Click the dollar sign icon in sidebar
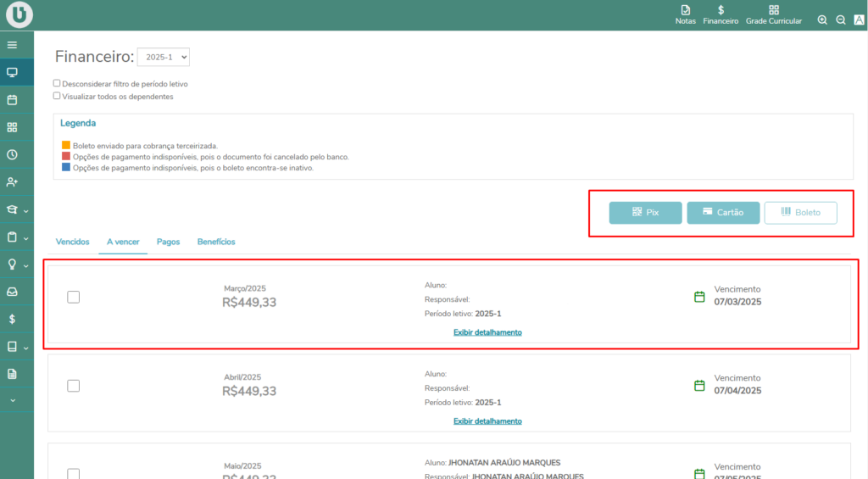The height and width of the screenshot is (479, 868). [x=12, y=320]
